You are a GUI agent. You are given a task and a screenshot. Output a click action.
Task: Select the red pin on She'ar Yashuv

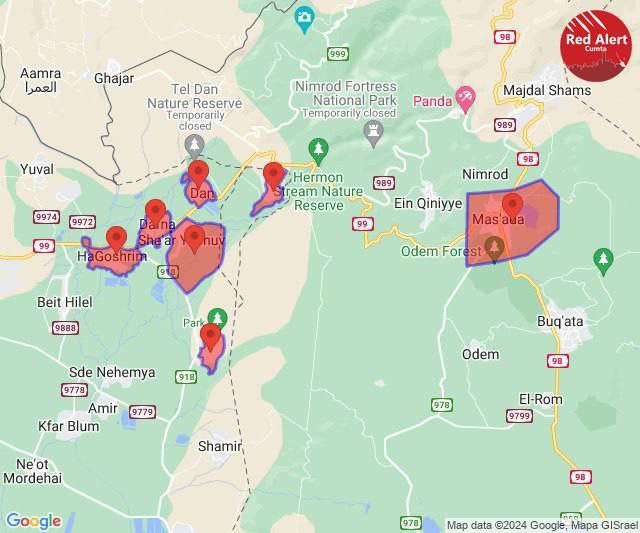tap(194, 239)
